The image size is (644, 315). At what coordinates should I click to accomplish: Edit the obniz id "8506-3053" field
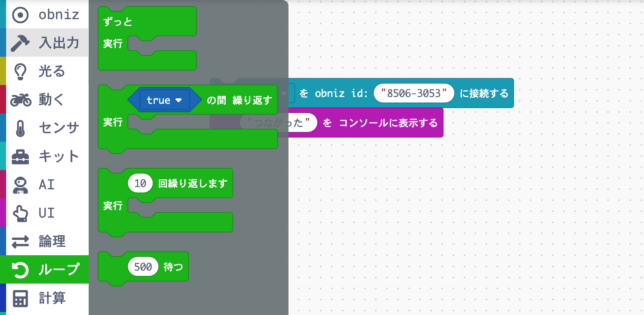pos(413,94)
